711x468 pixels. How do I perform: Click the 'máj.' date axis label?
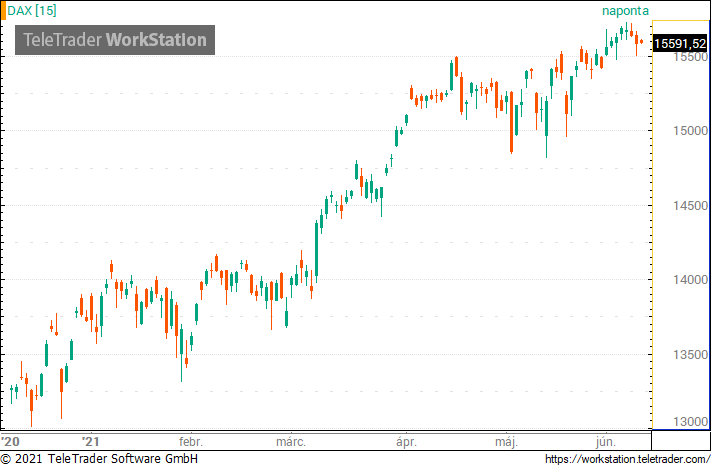click(x=506, y=441)
